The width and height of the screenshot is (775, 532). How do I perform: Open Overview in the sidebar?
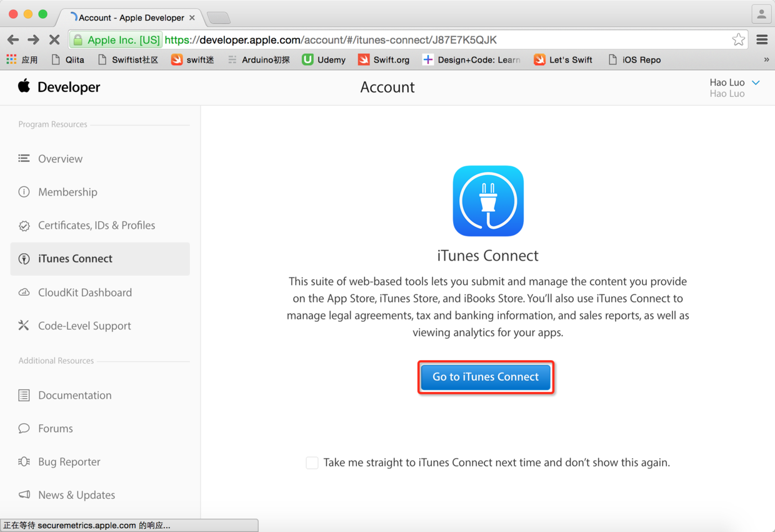100,159
